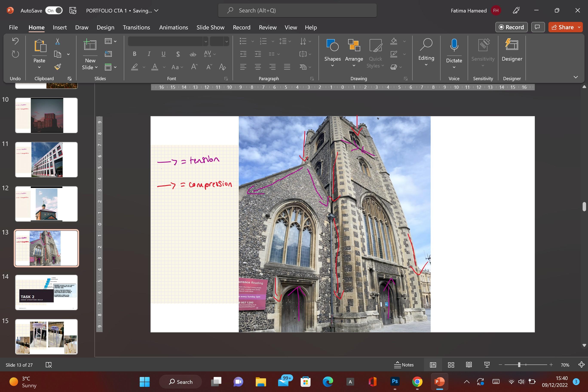This screenshot has height=392, width=588.
Task: Open the Transitions tab
Action: click(136, 27)
